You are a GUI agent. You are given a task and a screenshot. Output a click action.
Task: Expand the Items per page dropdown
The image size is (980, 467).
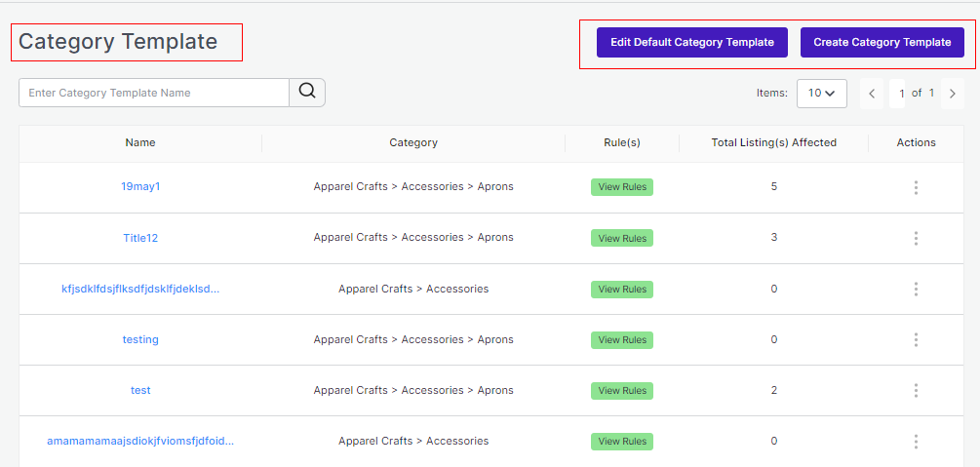click(x=821, y=94)
